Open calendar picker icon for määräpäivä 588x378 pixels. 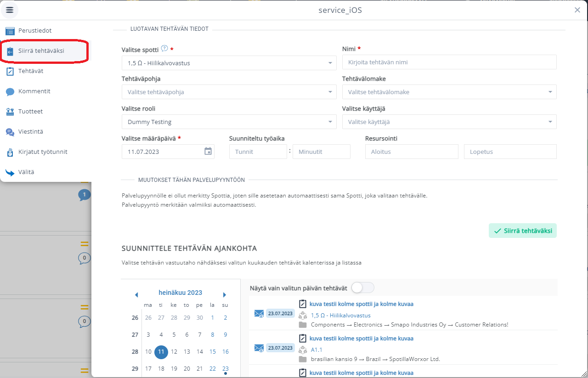[208, 151]
